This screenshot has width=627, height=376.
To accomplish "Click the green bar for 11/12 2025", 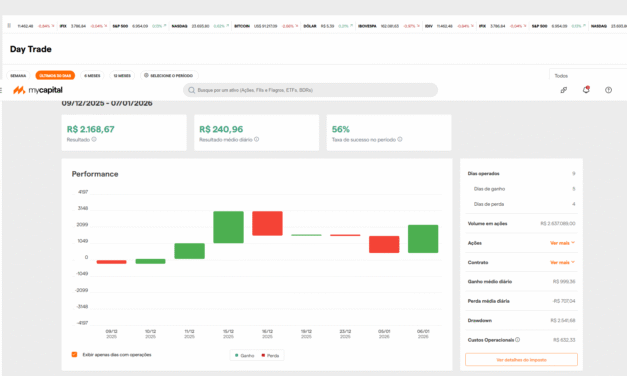I will point(190,251).
